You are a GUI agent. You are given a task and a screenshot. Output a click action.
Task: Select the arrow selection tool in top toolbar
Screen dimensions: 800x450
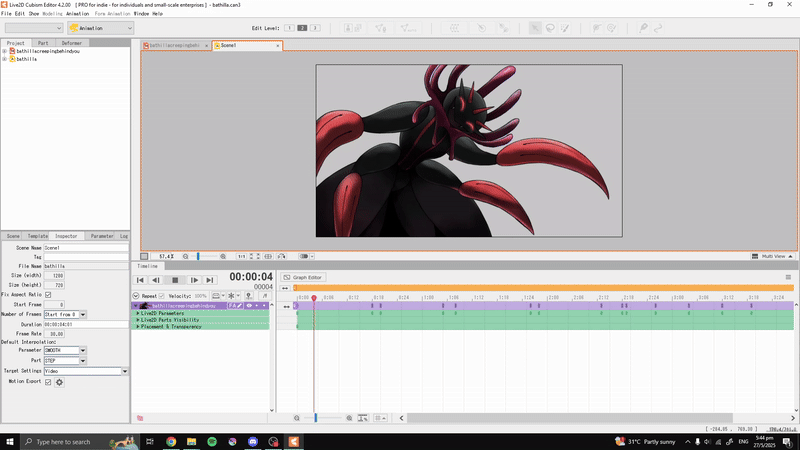(x=535, y=28)
